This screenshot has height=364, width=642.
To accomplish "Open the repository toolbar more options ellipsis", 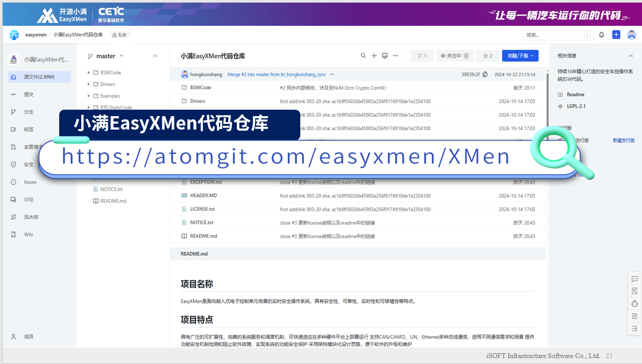I will tap(396, 55).
